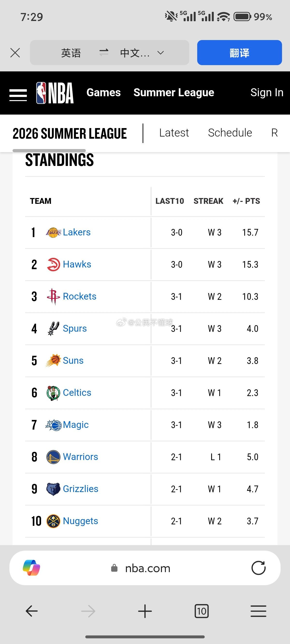Go back with the browser back arrow
The image size is (290, 644).
tap(32, 611)
